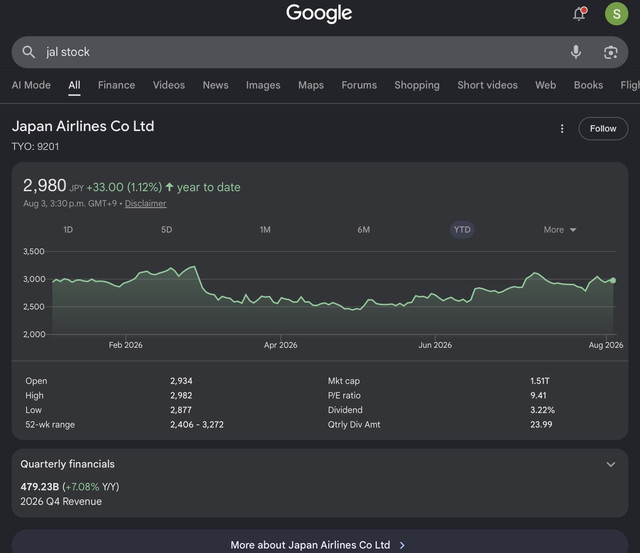Image resolution: width=640 pixels, height=553 pixels.
Task: Open the Shopping tab
Action: click(417, 85)
